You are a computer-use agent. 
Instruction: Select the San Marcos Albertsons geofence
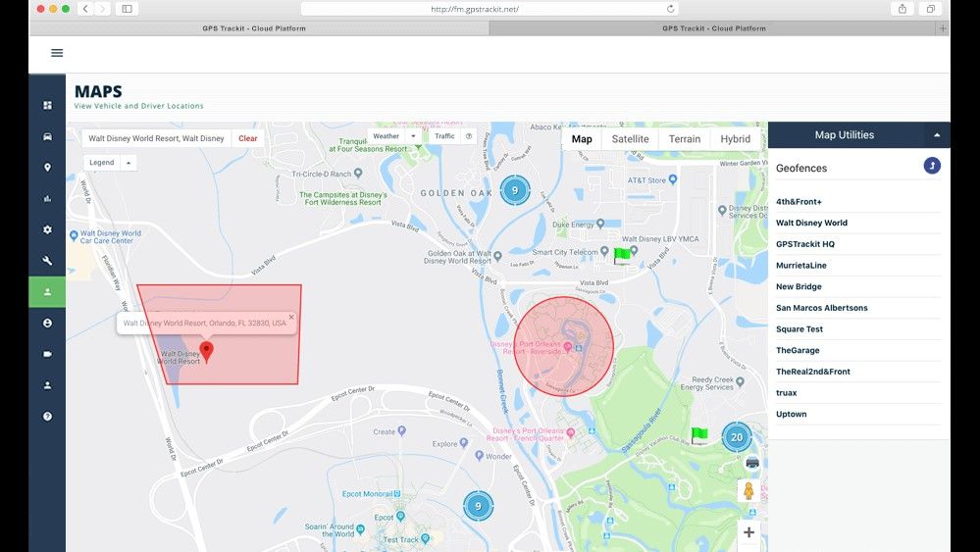tap(858, 308)
